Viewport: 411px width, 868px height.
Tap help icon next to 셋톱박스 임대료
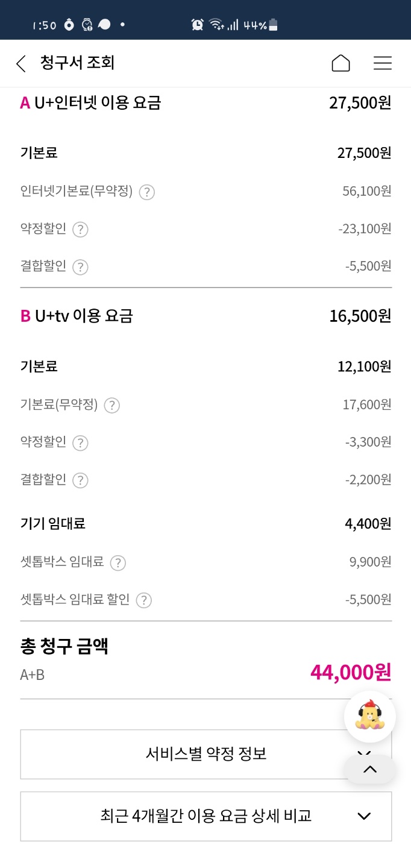118,563
